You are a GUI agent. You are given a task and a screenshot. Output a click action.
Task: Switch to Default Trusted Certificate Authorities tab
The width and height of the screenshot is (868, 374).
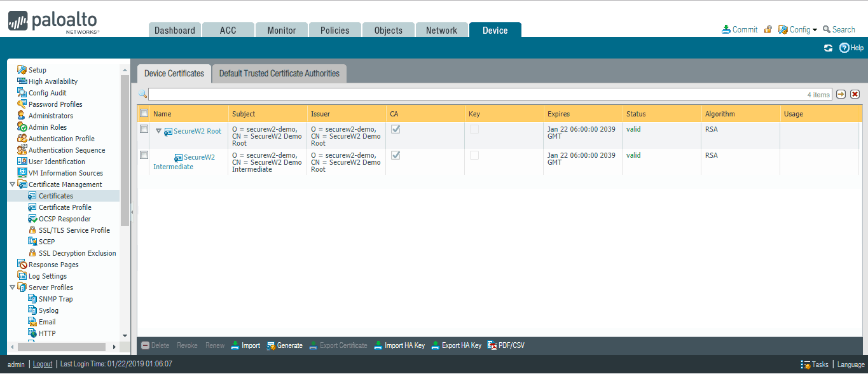pyautogui.click(x=279, y=73)
